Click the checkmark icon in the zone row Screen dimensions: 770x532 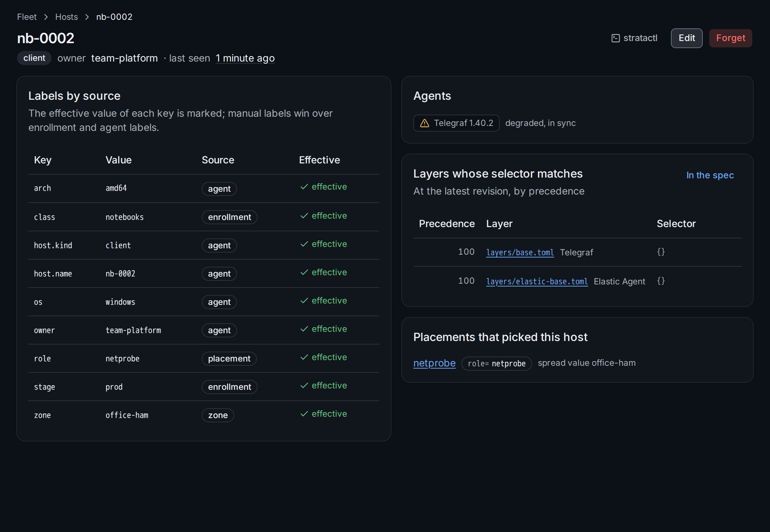(304, 414)
